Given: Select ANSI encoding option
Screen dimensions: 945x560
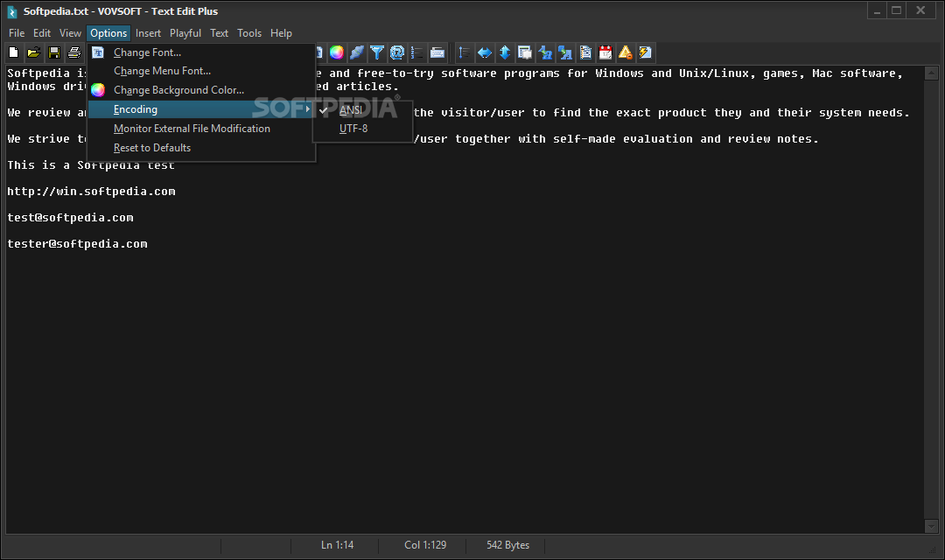Looking at the screenshot, I should [363, 109].
